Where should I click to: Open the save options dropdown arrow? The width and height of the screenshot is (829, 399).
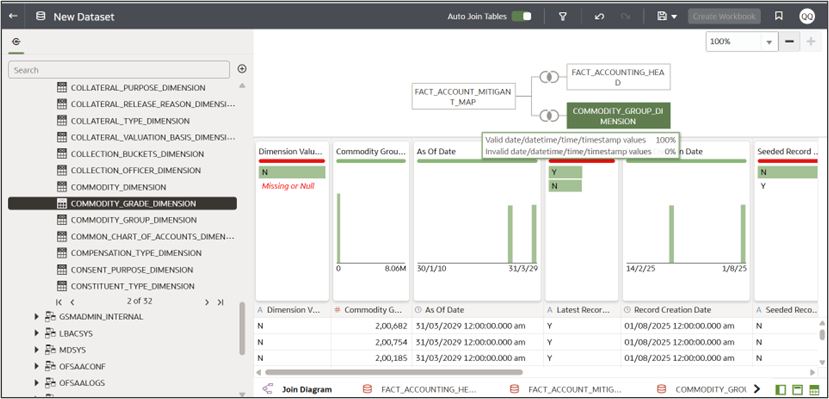tap(674, 17)
